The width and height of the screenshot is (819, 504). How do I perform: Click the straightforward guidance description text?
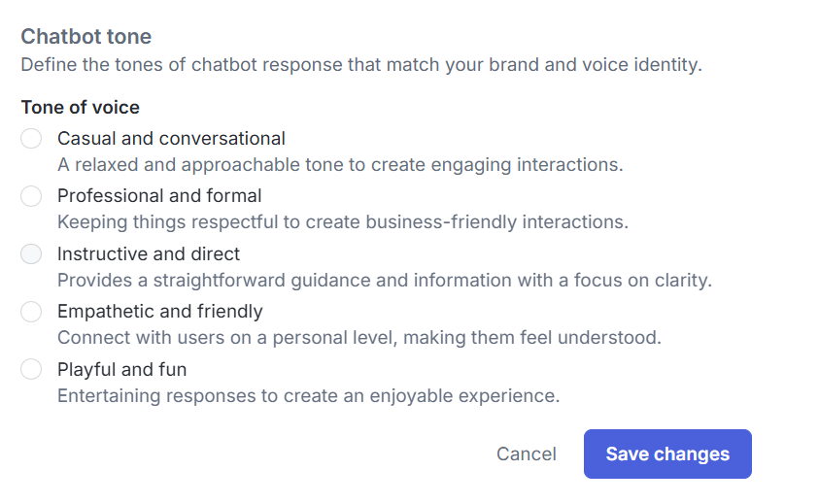click(x=385, y=281)
